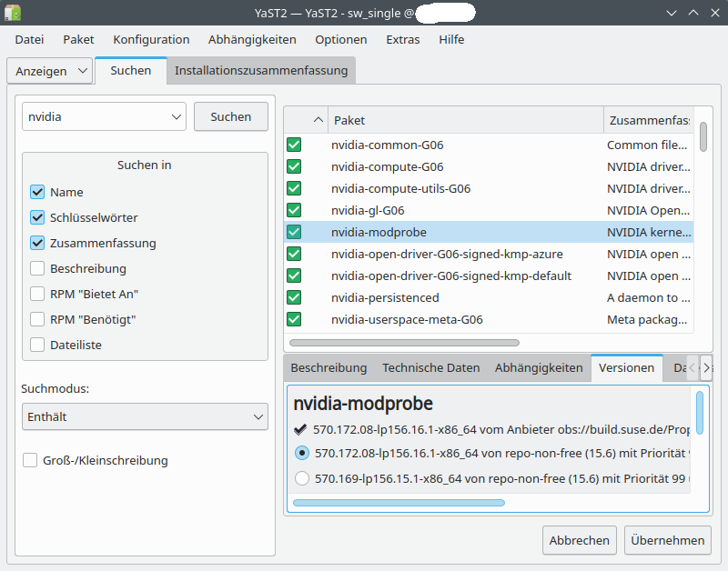
Task: Click the versions pane vertical scrollbar
Action: pyautogui.click(x=700, y=413)
